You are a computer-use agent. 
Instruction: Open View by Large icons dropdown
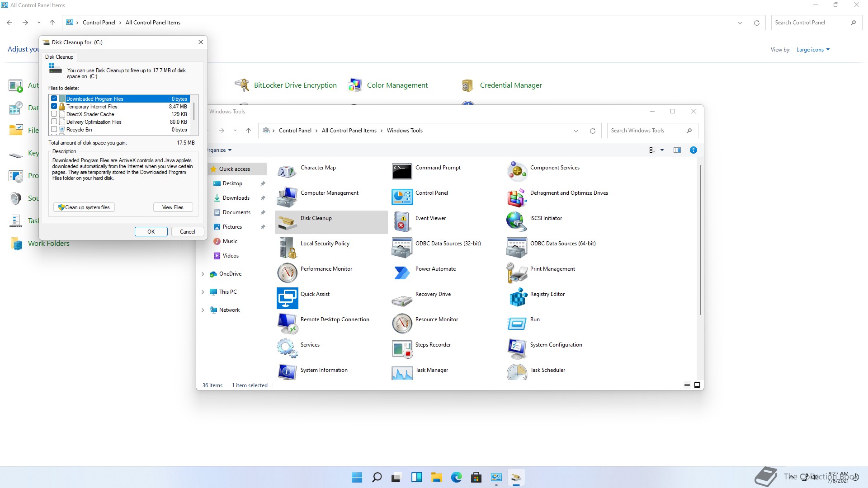pos(813,50)
